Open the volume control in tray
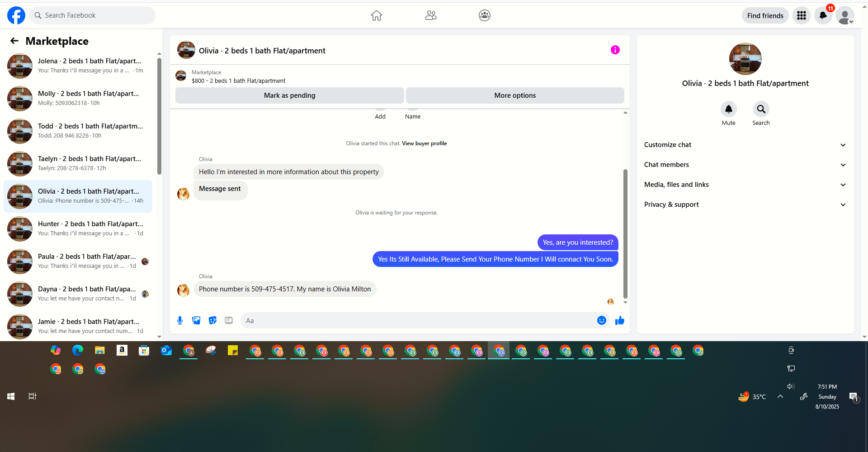This screenshot has width=868, height=452. pos(791,386)
